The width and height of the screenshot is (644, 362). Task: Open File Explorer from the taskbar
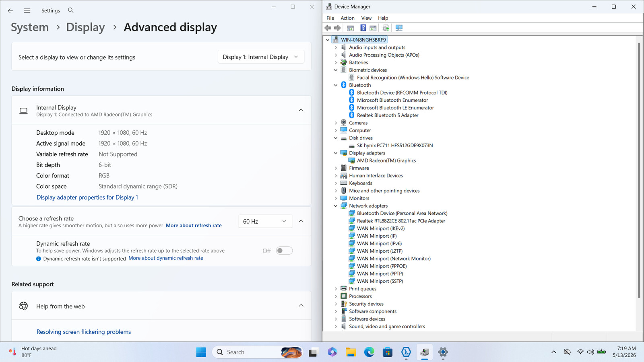(351, 352)
